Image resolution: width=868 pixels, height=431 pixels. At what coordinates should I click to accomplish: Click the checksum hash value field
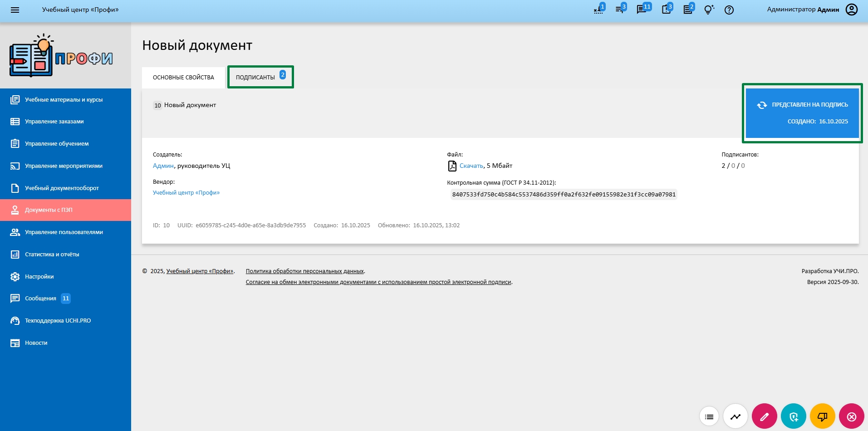pos(564,195)
